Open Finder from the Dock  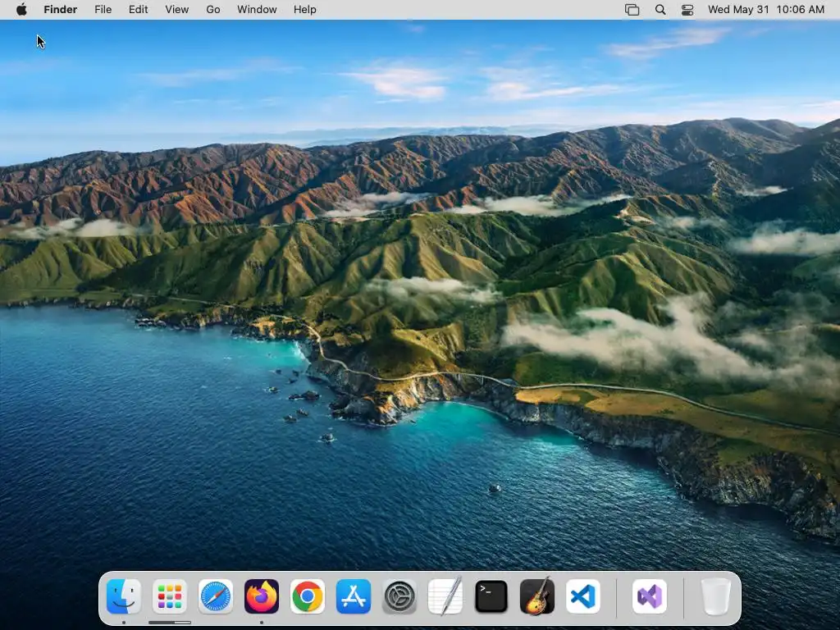(124, 596)
